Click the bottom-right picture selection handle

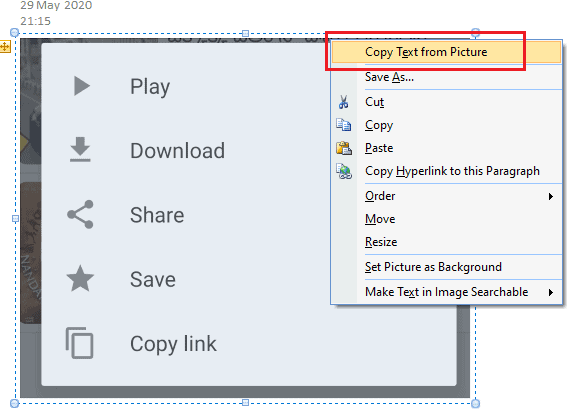[x=475, y=403]
